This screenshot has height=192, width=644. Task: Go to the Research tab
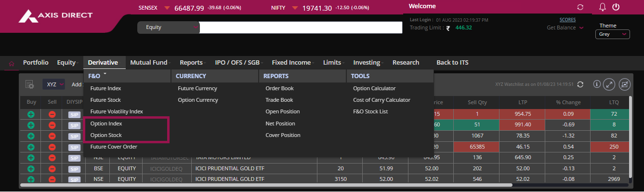point(406,63)
